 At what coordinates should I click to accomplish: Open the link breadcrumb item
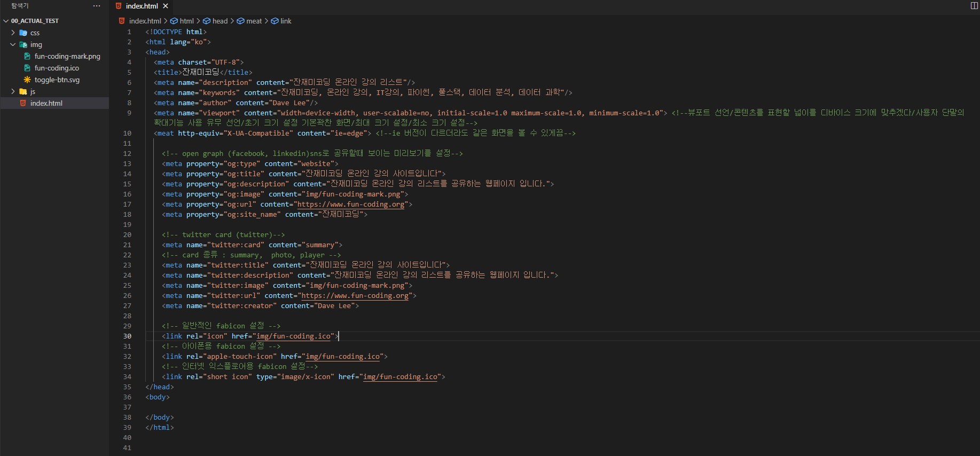coord(286,21)
